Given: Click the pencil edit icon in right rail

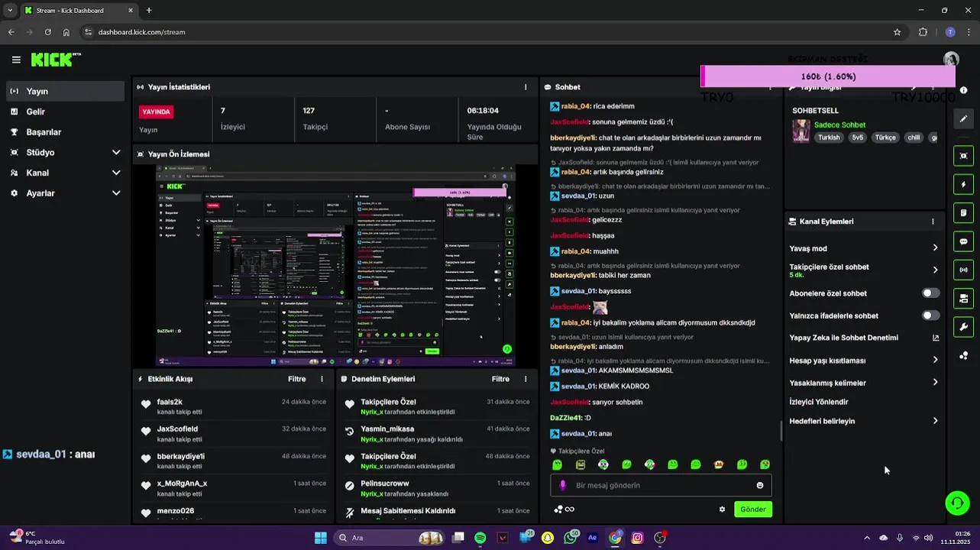Looking at the screenshot, I should tap(964, 118).
